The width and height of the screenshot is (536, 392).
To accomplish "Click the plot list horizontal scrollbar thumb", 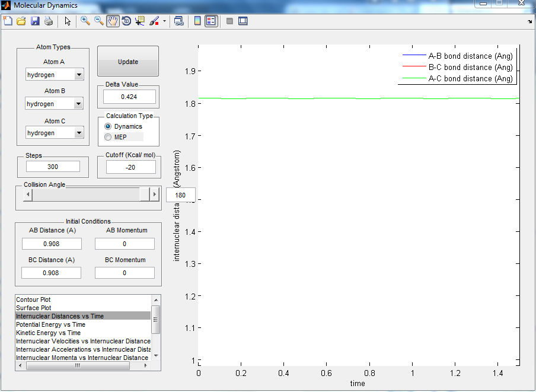I will click(78, 365).
